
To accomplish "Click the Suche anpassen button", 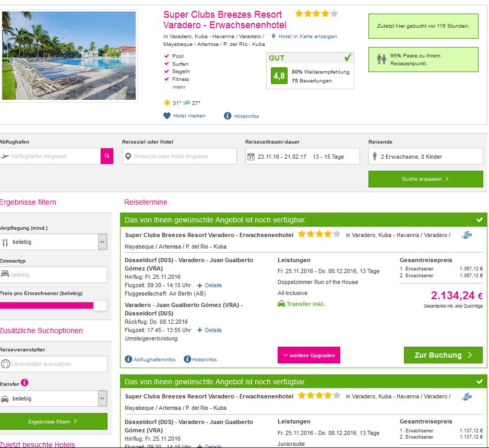I will [x=426, y=179].
